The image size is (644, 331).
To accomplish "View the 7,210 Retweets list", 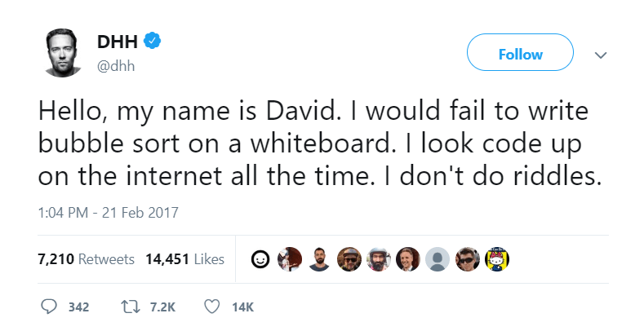I will (86, 259).
